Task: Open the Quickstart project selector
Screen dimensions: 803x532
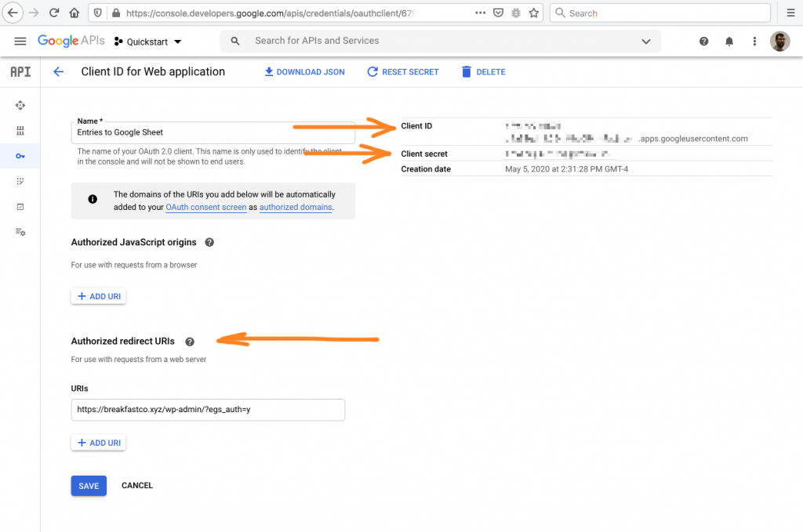Action: point(148,42)
